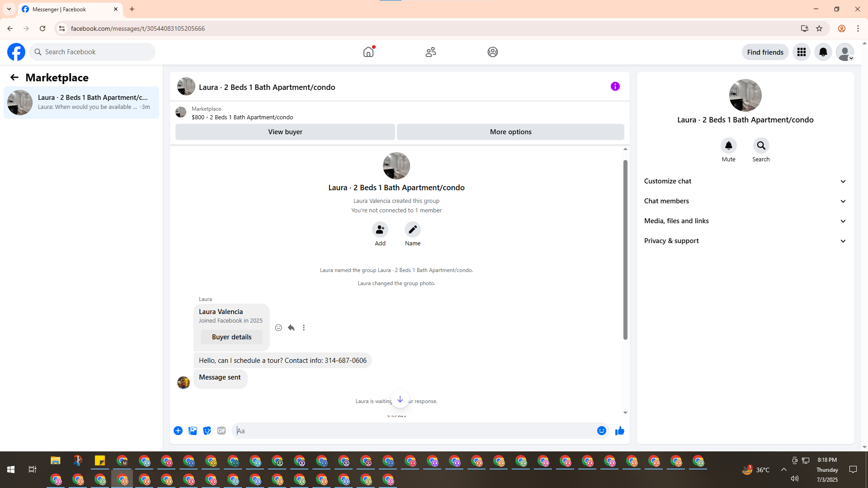Viewport: 868px width, 488px height.
Task: Expand Customize chat section
Action: pos(745,181)
